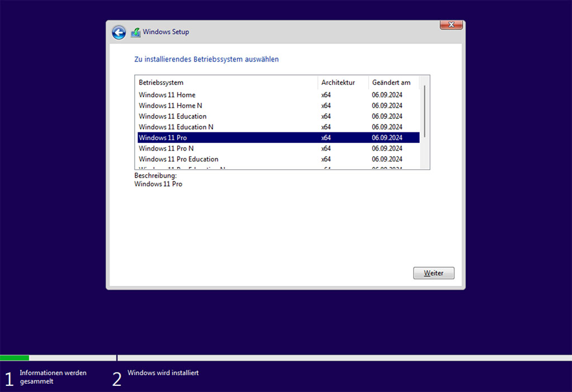Click the OS list vertical scrollbar thumb
Image resolution: width=572 pixels, height=392 pixels.
tap(425, 111)
